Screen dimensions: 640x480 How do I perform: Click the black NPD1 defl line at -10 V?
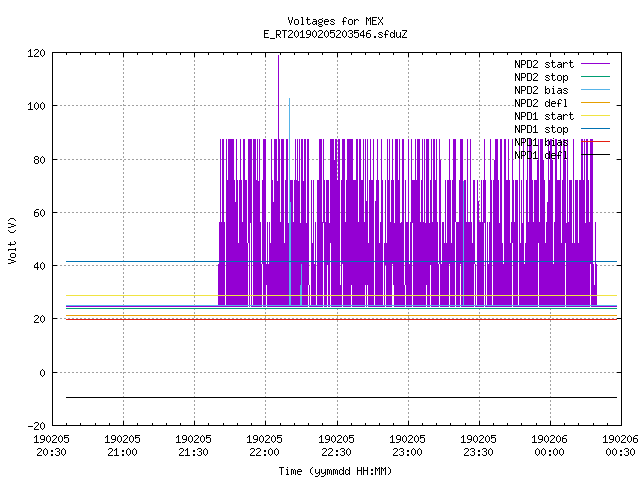[341, 397]
